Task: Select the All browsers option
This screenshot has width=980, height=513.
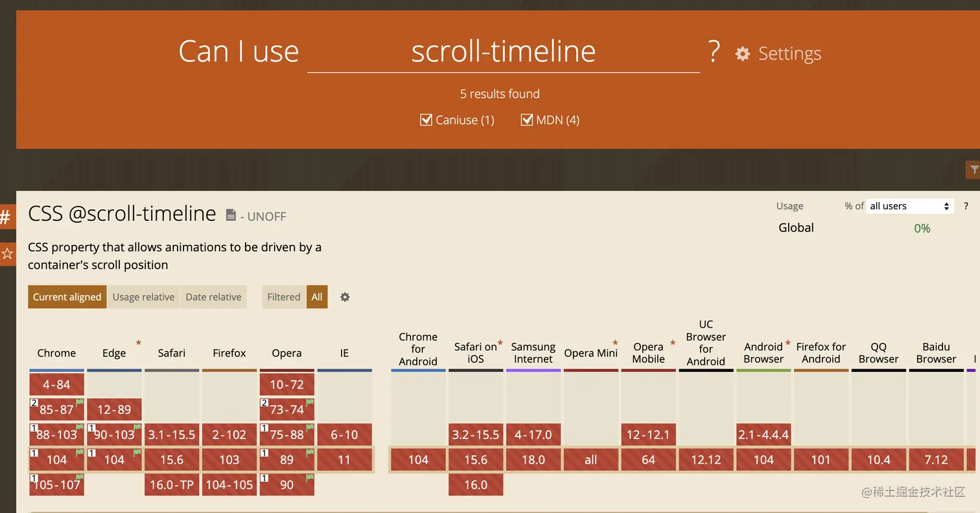Action: 317,297
